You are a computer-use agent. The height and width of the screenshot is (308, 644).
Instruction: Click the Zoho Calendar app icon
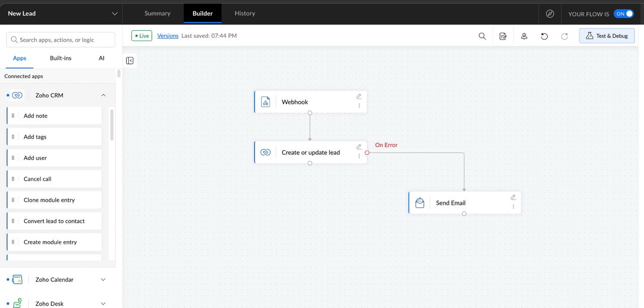pyautogui.click(x=17, y=279)
